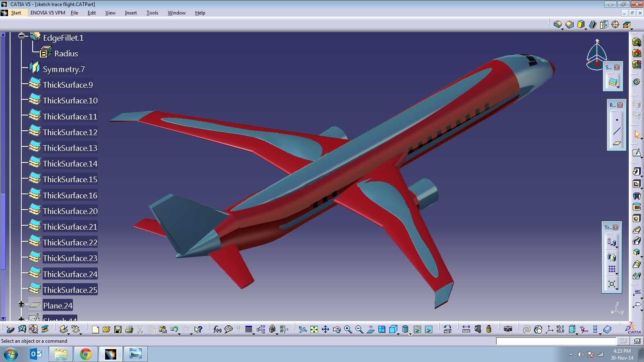
Task: Click the Fly mode airplane icon
Action: click(x=303, y=329)
